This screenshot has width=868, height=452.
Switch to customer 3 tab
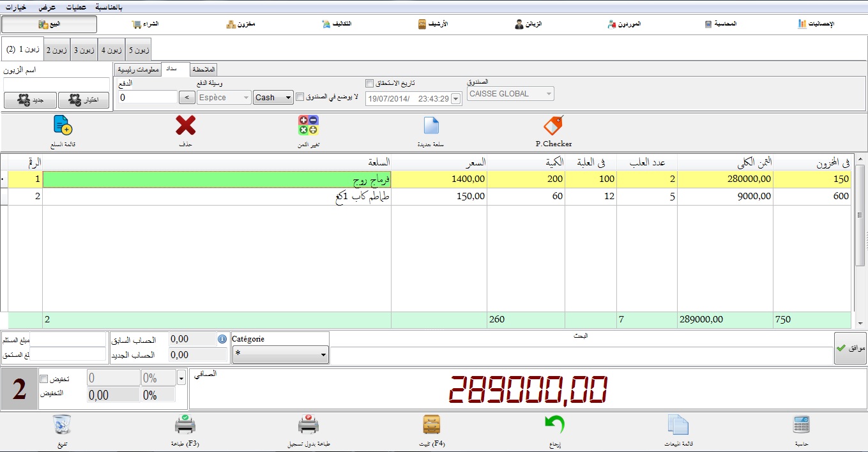[x=84, y=50]
